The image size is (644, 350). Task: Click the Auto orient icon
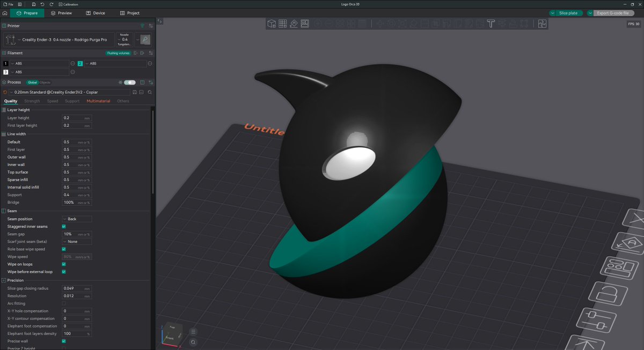tap(294, 23)
